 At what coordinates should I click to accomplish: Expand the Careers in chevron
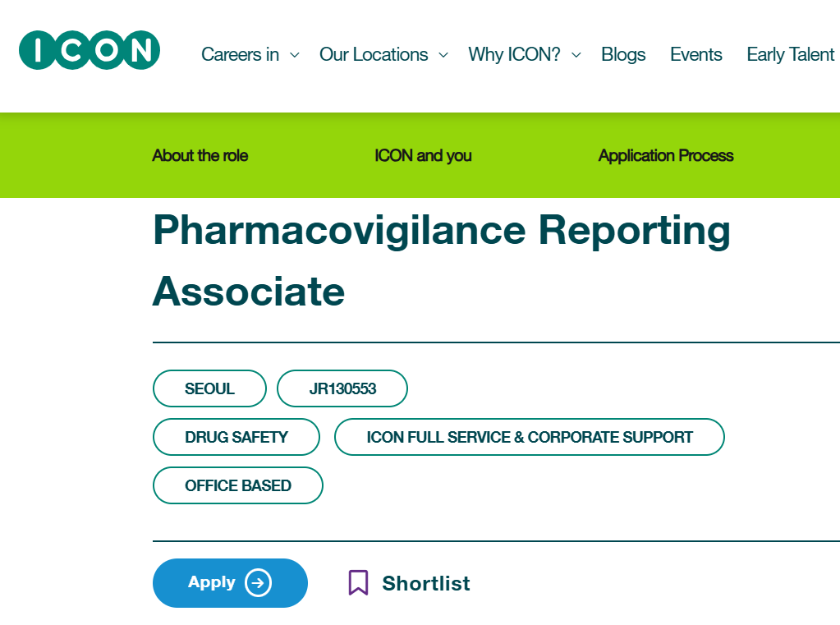[x=295, y=55]
